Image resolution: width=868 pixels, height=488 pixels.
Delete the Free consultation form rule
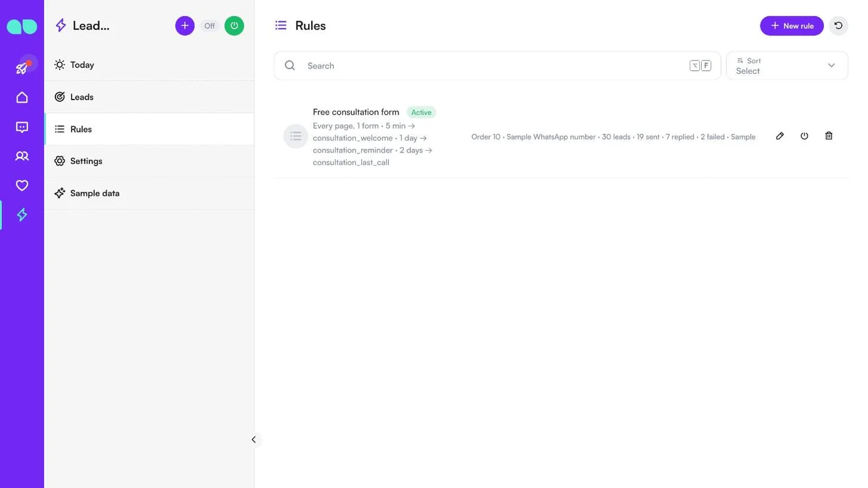[x=828, y=136]
